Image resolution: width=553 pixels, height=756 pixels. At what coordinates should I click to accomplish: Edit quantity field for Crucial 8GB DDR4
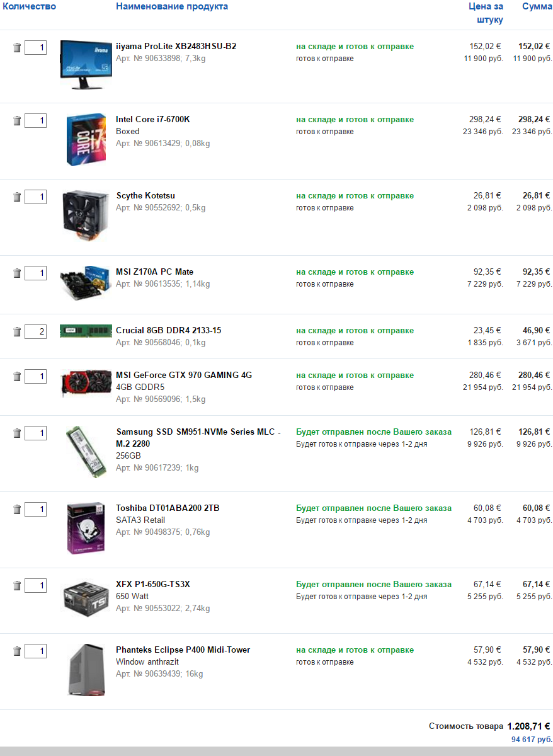click(x=35, y=331)
